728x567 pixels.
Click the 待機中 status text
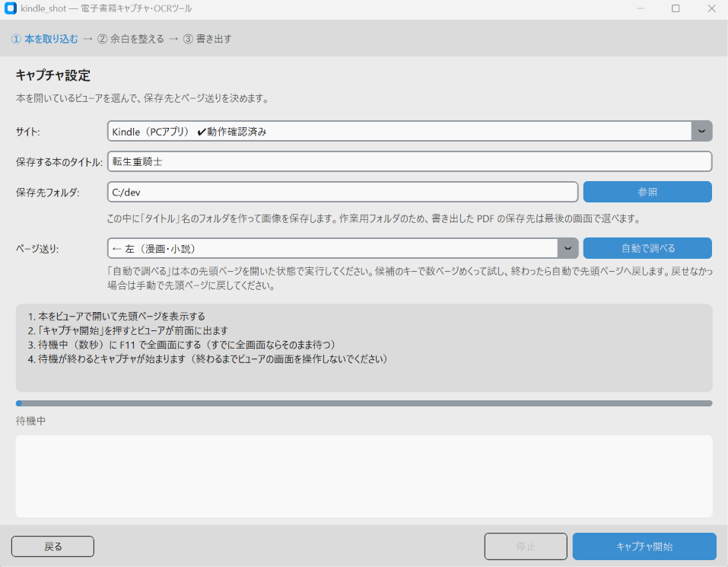tap(30, 421)
